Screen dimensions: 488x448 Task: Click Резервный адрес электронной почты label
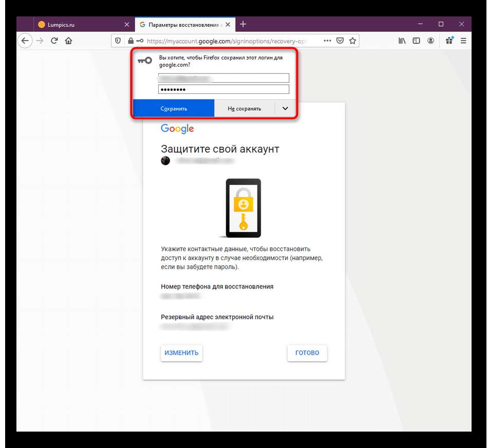217,317
